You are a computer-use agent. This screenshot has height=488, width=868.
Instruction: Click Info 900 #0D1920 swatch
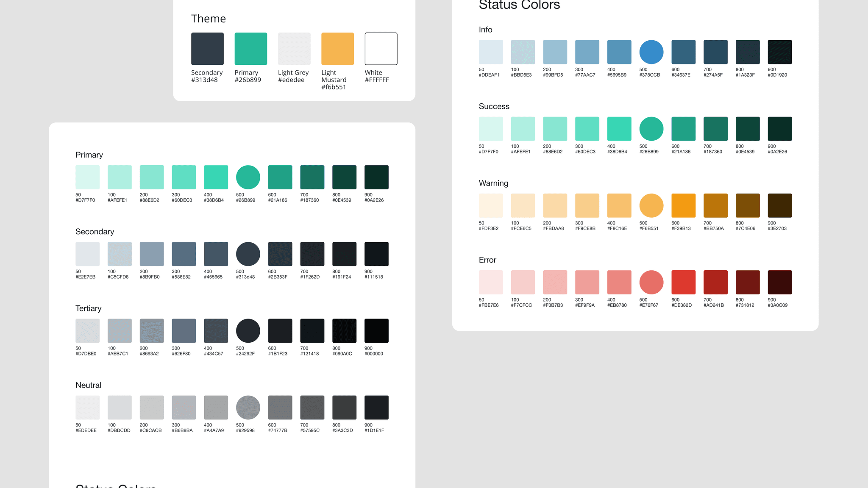(x=780, y=52)
